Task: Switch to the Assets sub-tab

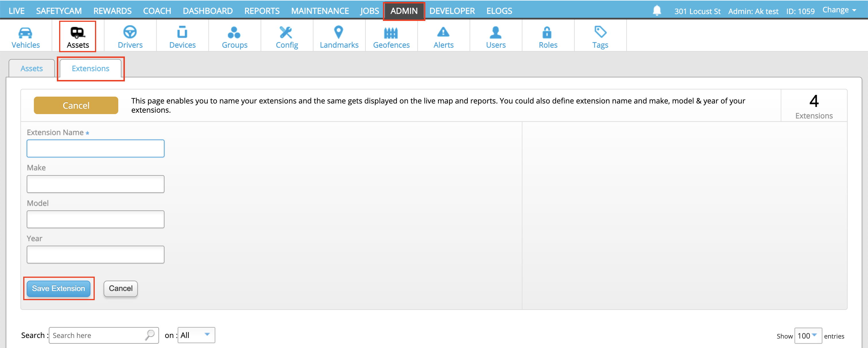Action: [32, 68]
